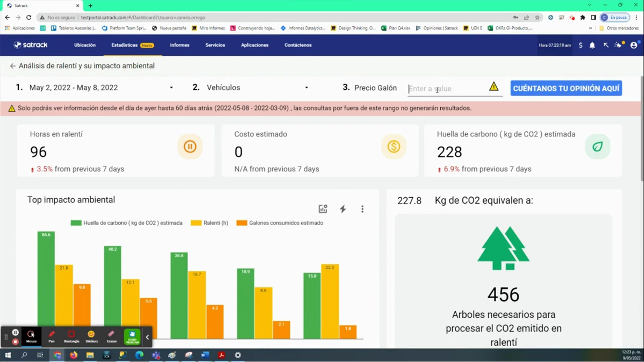The width and height of the screenshot is (644, 362).
Task: Collapse the recorder toolbar chevron
Action: pyautogui.click(x=147, y=337)
